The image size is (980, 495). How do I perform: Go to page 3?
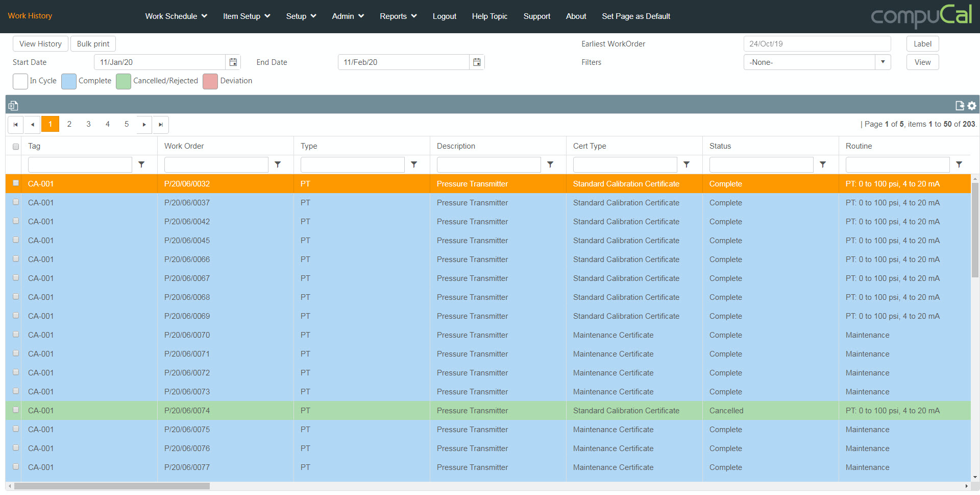88,124
